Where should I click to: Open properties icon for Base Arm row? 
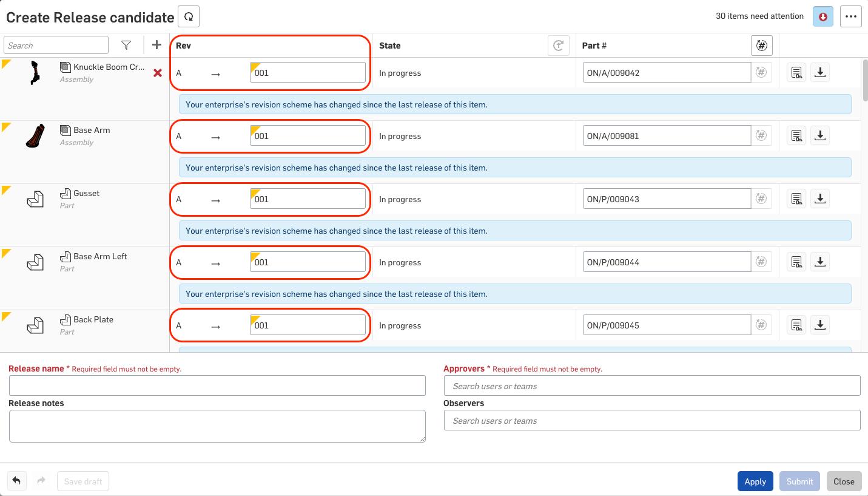pos(796,135)
